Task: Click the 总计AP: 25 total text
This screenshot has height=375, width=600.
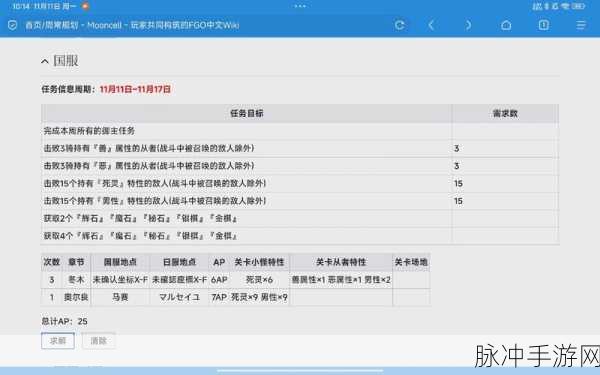Action: [x=64, y=321]
